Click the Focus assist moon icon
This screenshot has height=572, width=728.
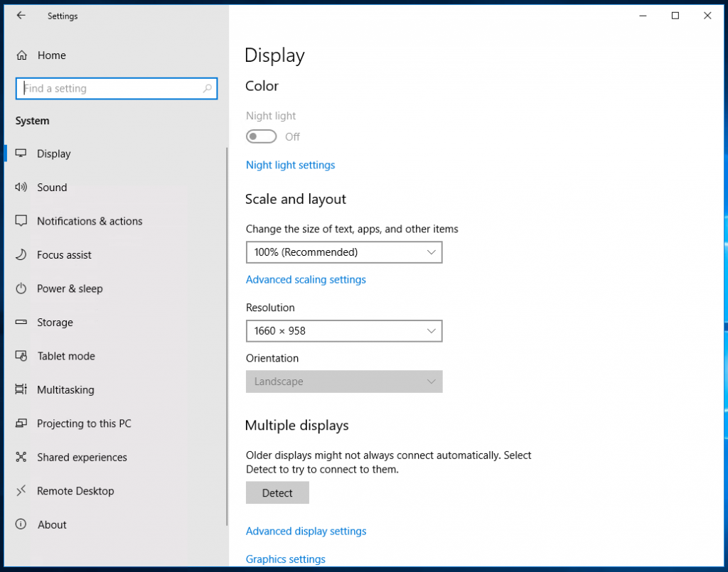21,254
